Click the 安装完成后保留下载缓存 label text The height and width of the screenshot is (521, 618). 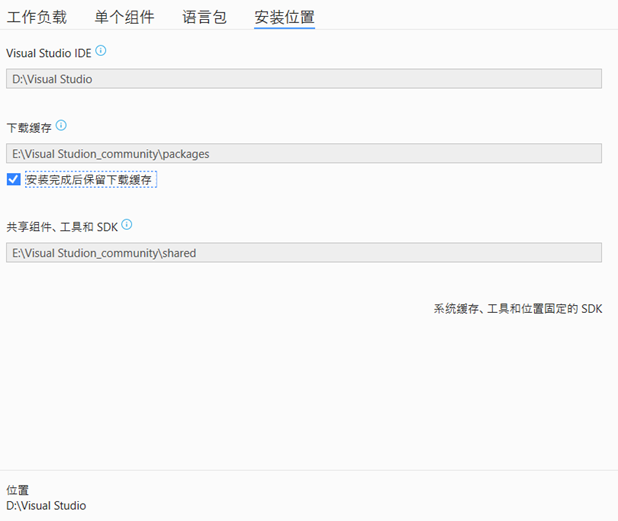89,180
